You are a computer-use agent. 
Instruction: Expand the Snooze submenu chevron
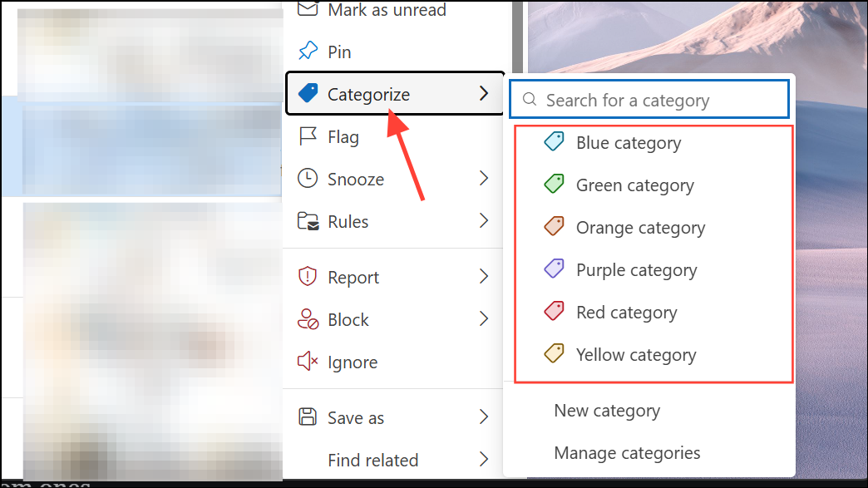484,178
